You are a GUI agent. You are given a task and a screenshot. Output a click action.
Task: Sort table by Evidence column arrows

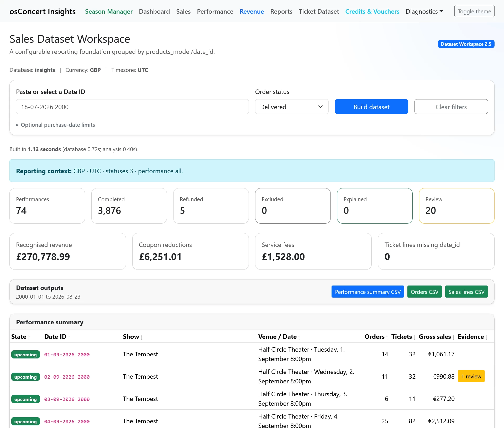(486, 337)
